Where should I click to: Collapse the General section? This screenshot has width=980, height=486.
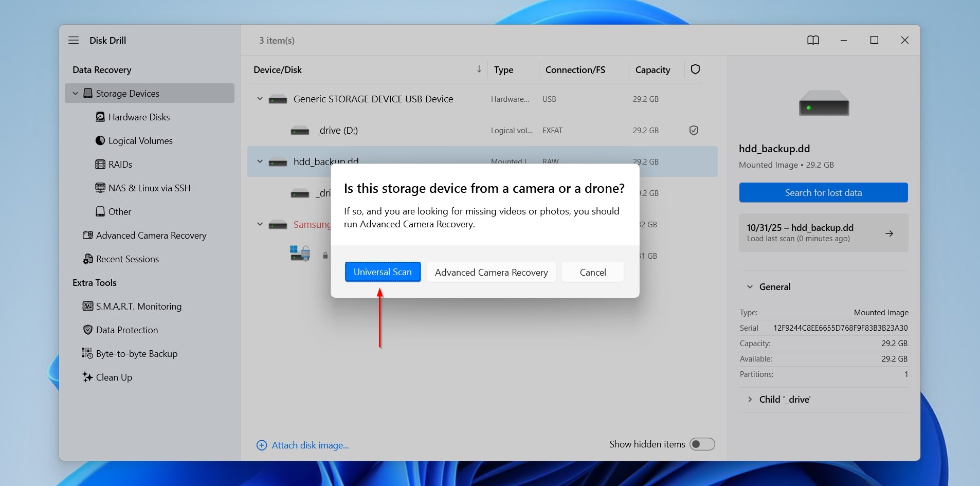pos(750,287)
